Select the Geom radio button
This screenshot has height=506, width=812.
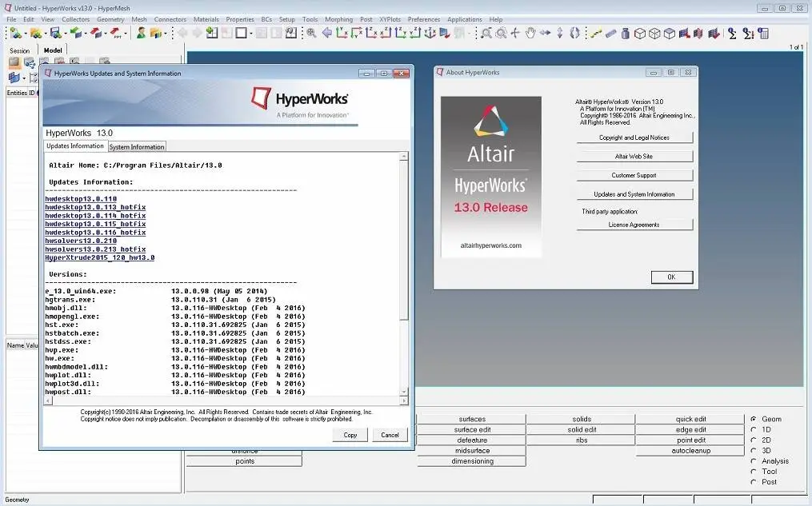pyautogui.click(x=754, y=419)
